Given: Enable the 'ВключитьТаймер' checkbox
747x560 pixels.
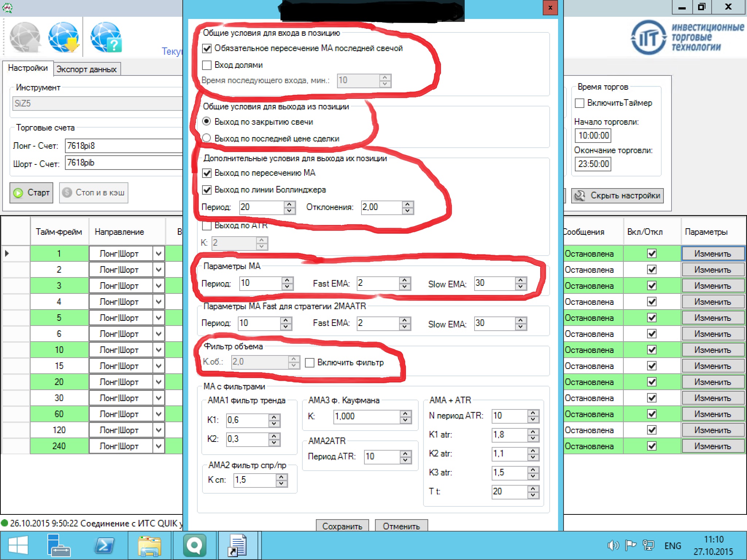Looking at the screenshot, I should 580,103.
